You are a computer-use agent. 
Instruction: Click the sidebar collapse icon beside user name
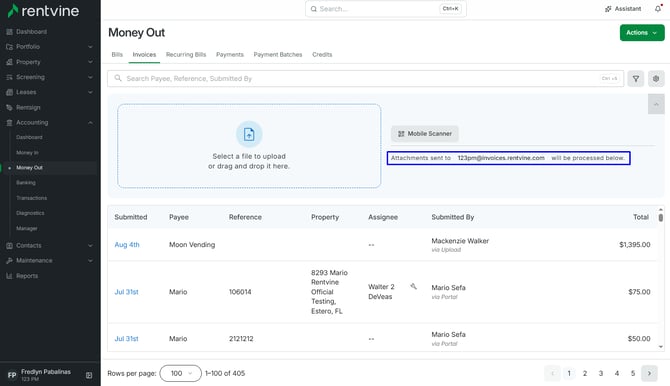tap(89, 375)
